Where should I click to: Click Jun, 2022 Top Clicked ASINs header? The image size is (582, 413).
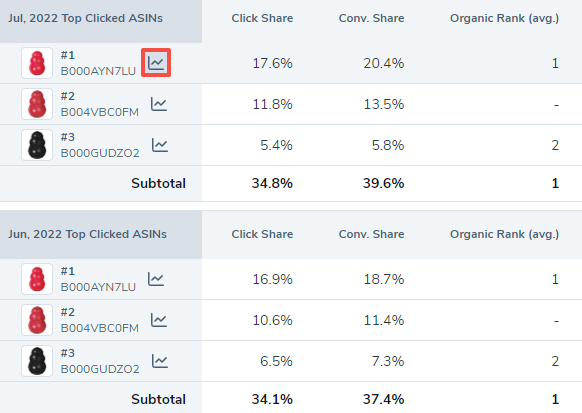point(88,234)
